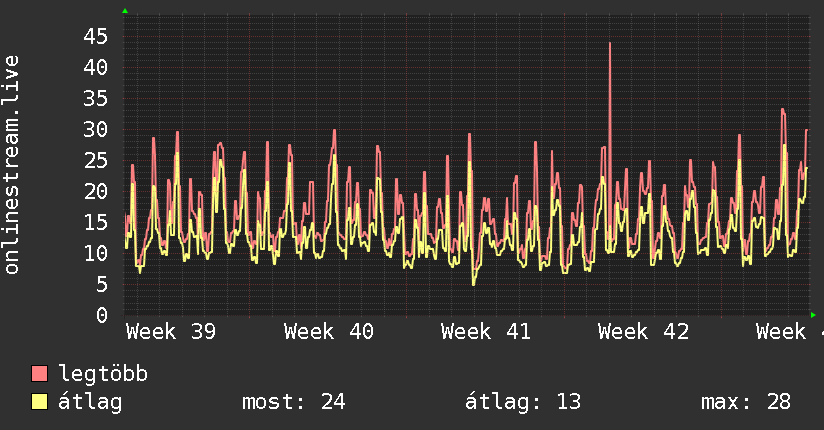Click the y-axis value 25
The image size is (824, 430).
click(x=95, y=160)
